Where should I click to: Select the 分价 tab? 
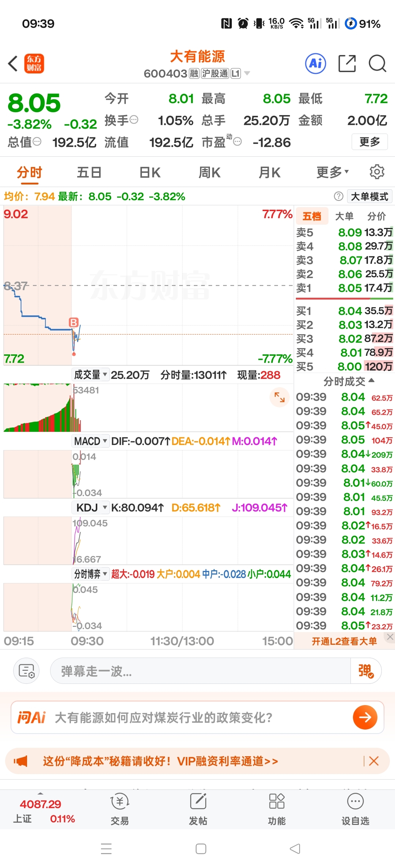click(376, 216)
